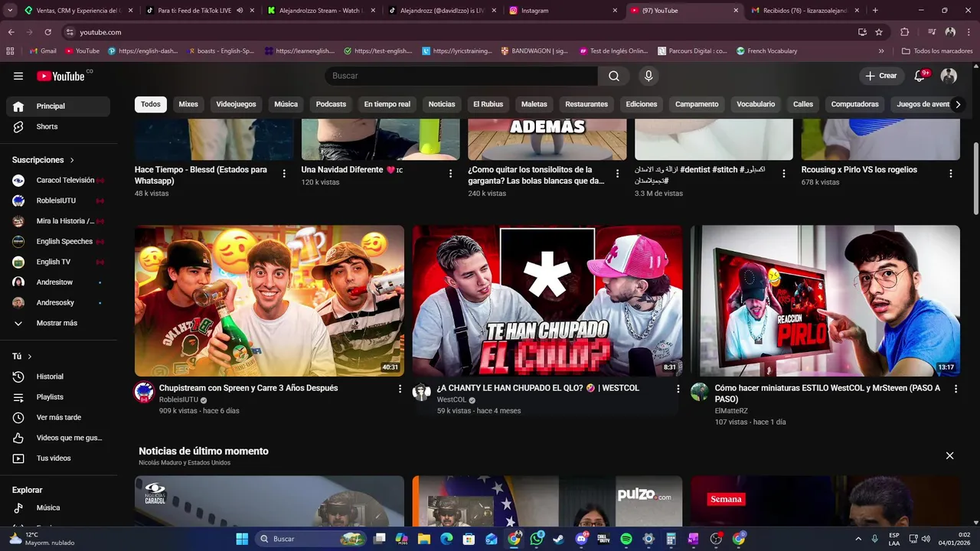
Task: Expand the Suscripciones section header
Action: pos(44,160)
